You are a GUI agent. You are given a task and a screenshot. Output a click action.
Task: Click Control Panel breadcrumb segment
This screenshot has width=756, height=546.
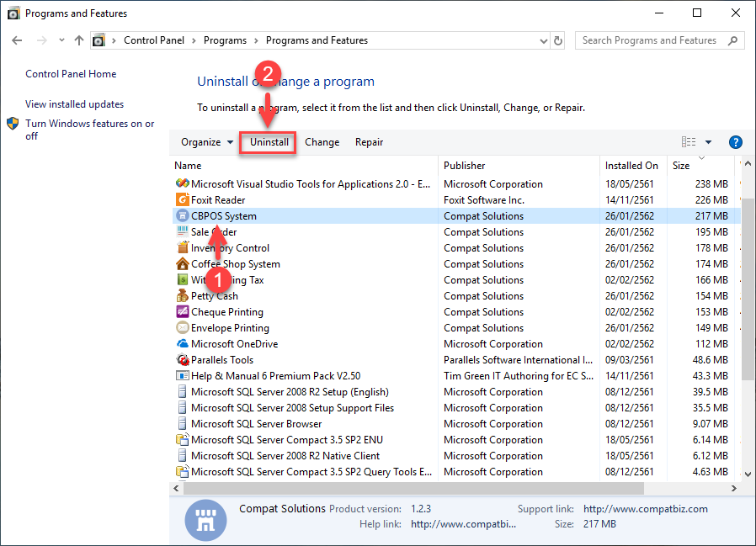(154, 40)
